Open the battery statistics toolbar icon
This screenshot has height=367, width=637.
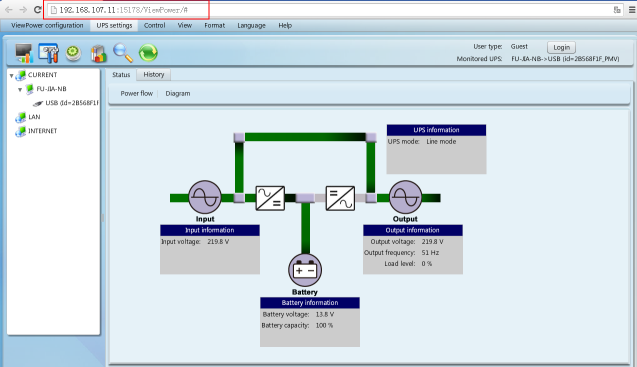(98, 53)
